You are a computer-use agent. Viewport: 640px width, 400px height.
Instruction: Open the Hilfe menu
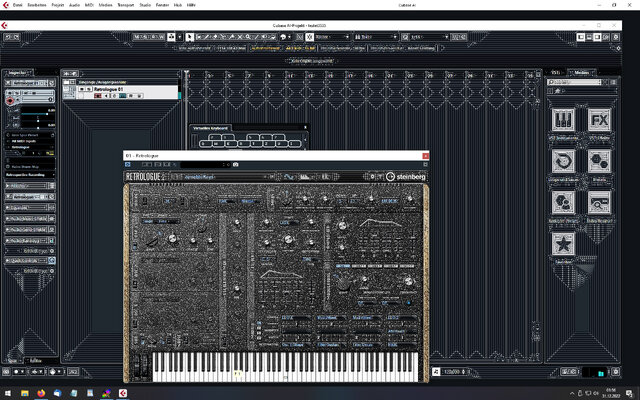tap(191, 5)
